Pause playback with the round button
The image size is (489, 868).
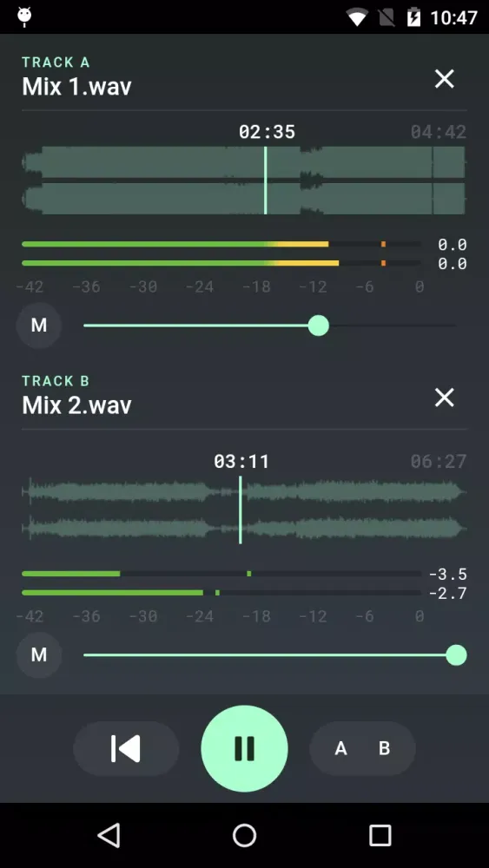(244, 748)
